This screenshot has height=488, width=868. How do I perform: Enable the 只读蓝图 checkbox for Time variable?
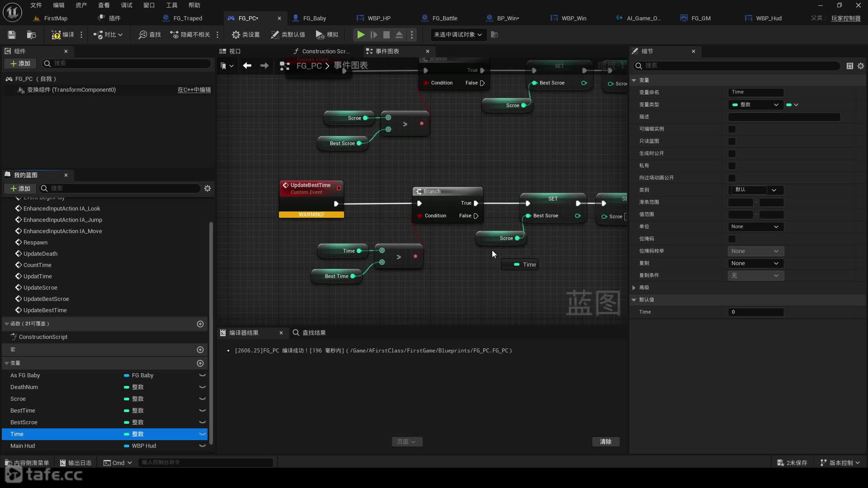tap(733, 141)
